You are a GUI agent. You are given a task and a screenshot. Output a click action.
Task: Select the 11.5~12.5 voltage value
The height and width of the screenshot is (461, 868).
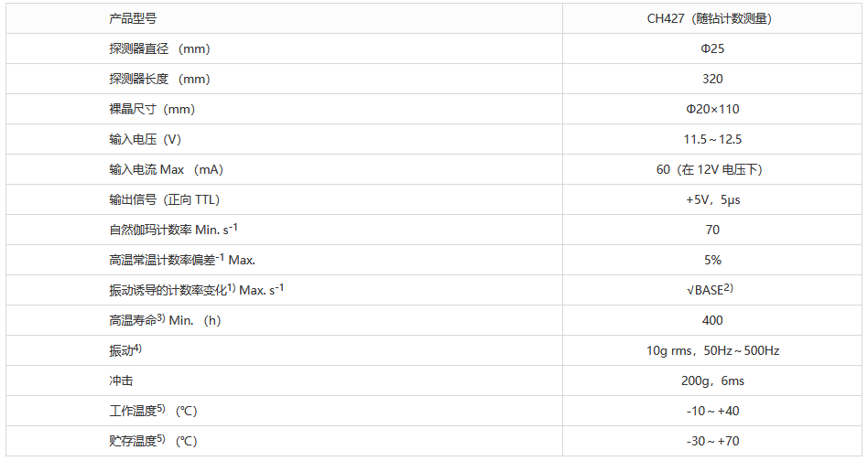pyautogui.click(x=711, y=139)
